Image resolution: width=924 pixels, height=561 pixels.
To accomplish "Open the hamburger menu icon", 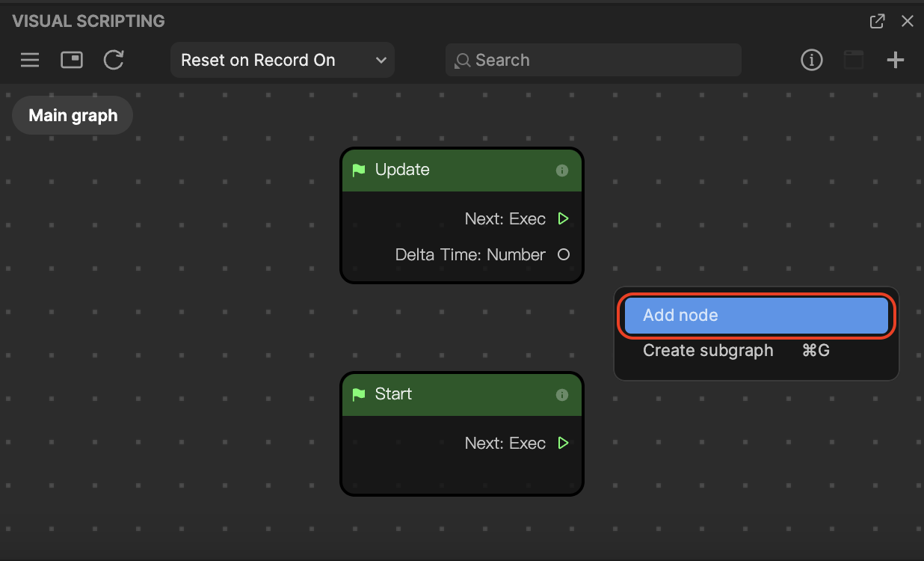I will [30, 60].
